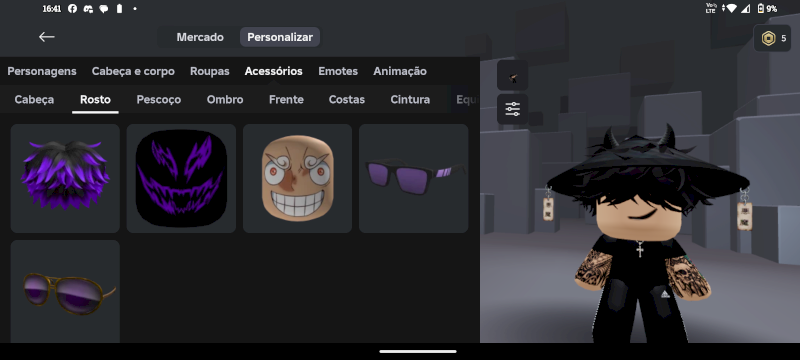Equip the gold aviator purple sunglasses
This screenshot has width=800, height=360.
(65, 291)
